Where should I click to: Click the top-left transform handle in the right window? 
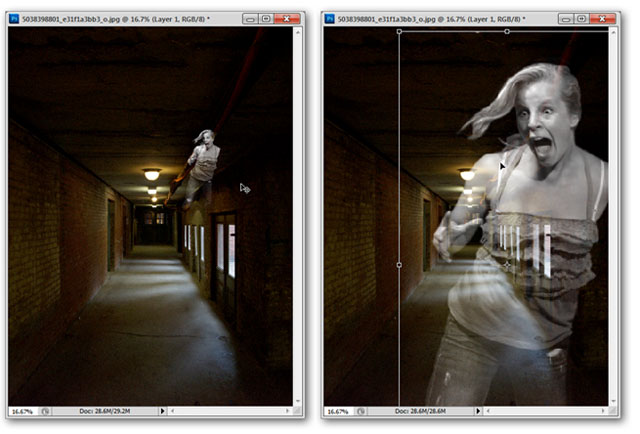[399, 31]
